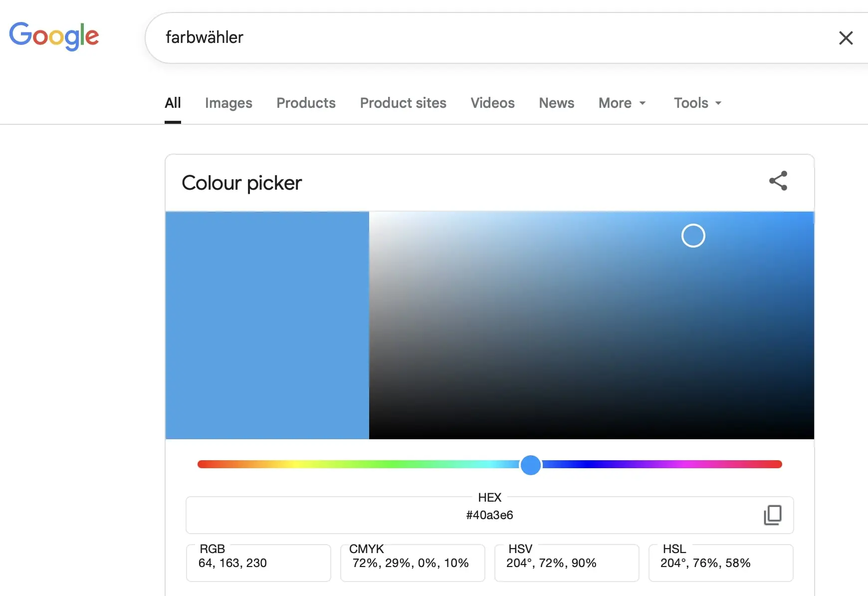The height and width of the screenshot is (596, 868).
Task: Click the colour selector circle in the gradient
Action: pos(693,235)
